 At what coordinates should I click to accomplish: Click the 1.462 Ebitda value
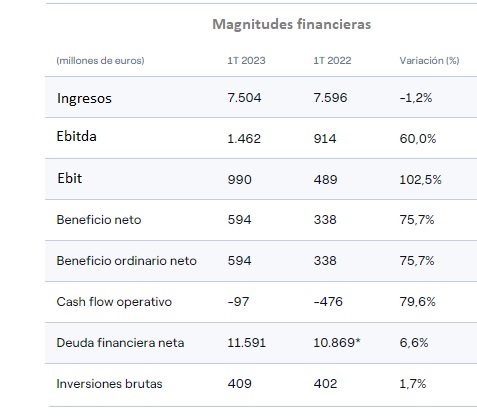click(x=244, y=139)
